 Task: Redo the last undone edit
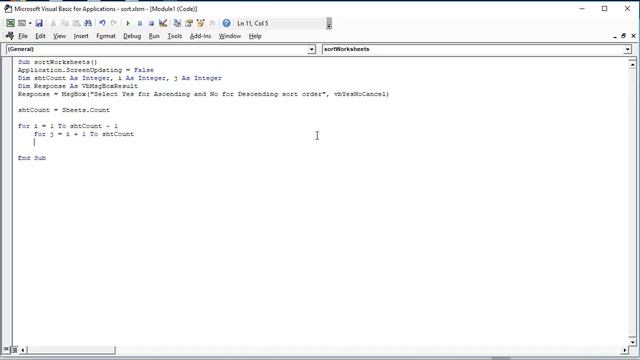click(x=114, y=23)
